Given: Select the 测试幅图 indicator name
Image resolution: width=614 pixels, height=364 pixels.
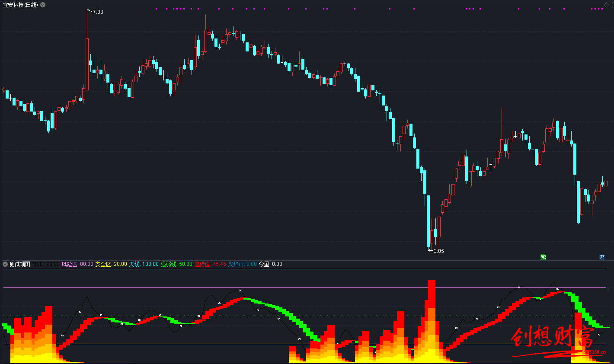Looking at the screenshot, I should pyautogui.click(x=20, y=264).
